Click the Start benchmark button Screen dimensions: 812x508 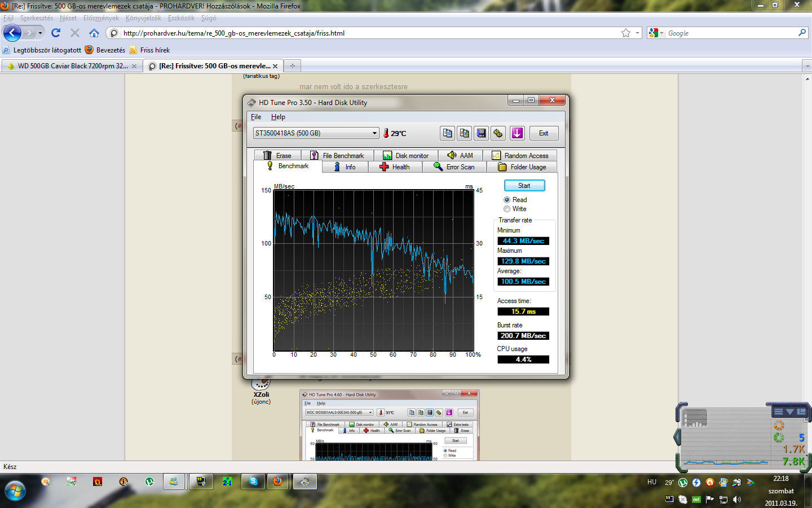tap(524, 186)
